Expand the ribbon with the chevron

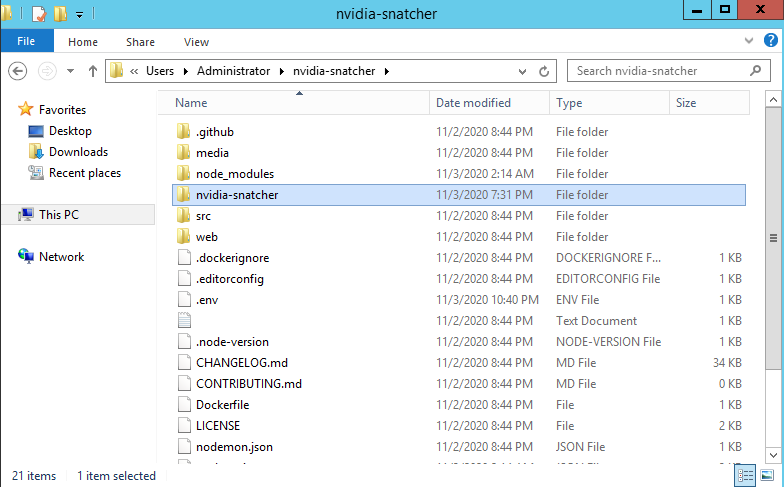pyautogui.click(x=748, y=40)
